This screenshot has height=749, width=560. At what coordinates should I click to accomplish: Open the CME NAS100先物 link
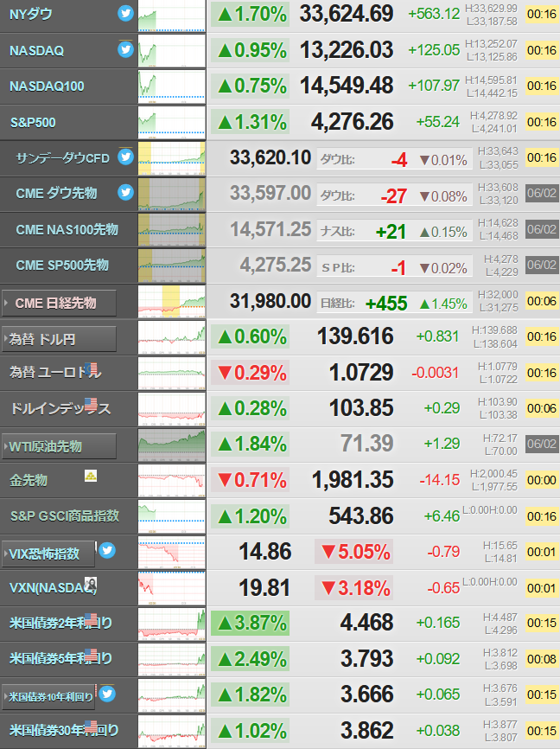click(67, 230)
